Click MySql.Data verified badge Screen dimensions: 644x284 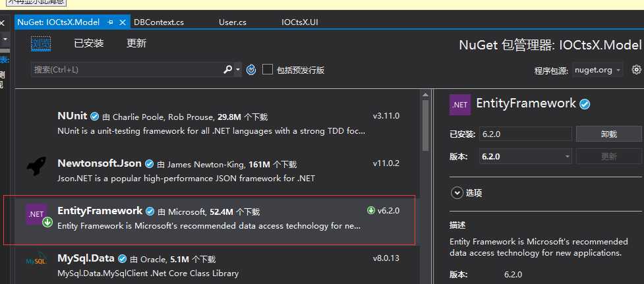(122, 259)
